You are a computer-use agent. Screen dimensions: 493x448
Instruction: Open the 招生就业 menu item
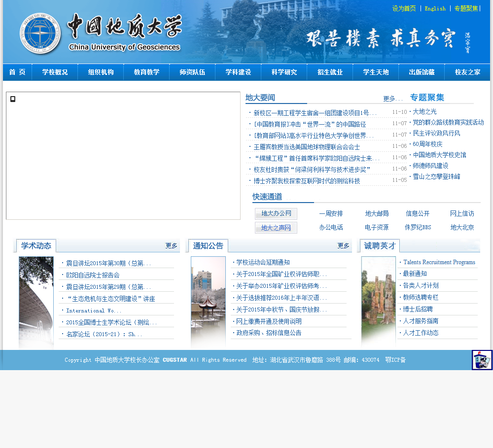(x=330, y=72)
